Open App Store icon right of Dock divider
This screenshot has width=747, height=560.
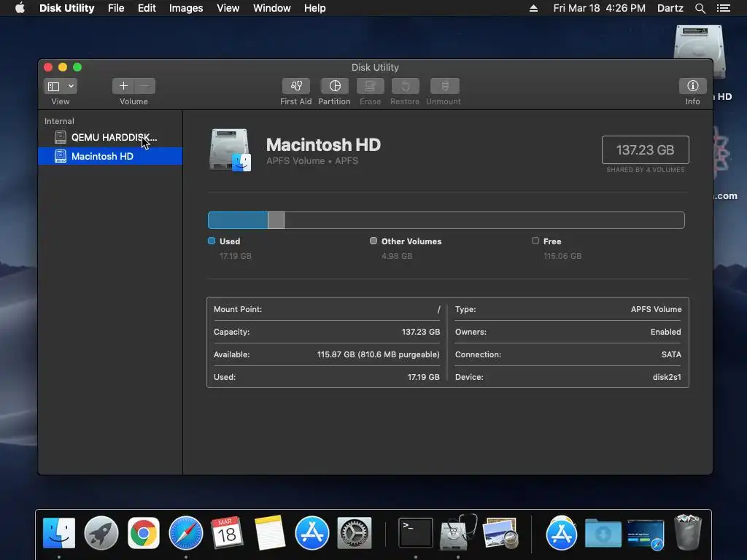pyautogui.click(x=561, y=533)
